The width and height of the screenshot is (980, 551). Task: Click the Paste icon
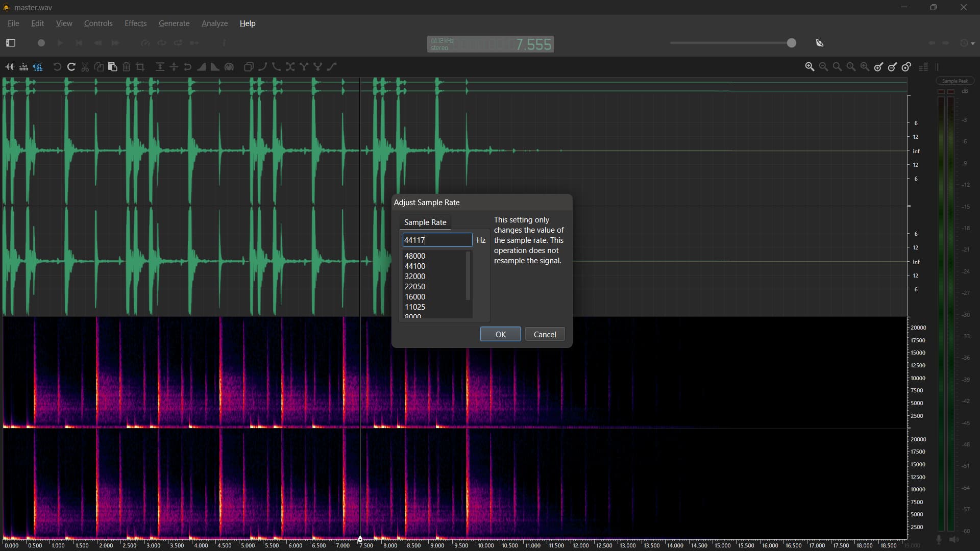(x=113, y=67)
